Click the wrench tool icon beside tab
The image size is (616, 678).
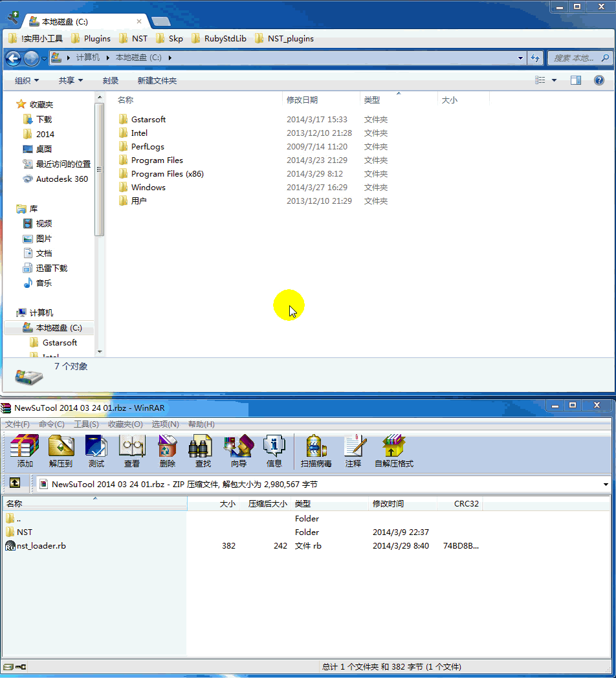pyautogui.click(x=14, y=17)
